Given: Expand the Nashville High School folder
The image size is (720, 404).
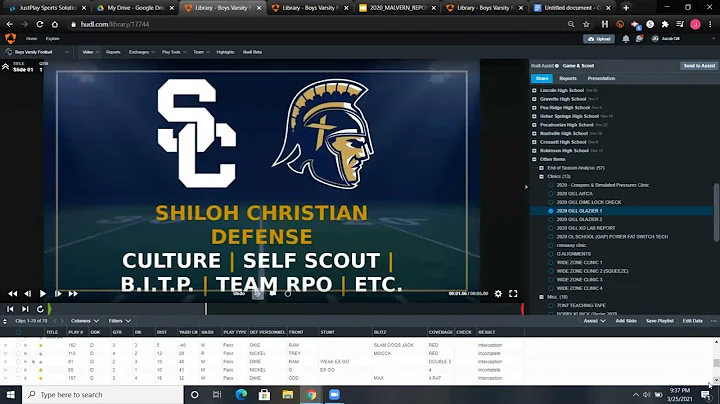Looking at the screenshot, I should pyautogui.click(x=534, y=134).
